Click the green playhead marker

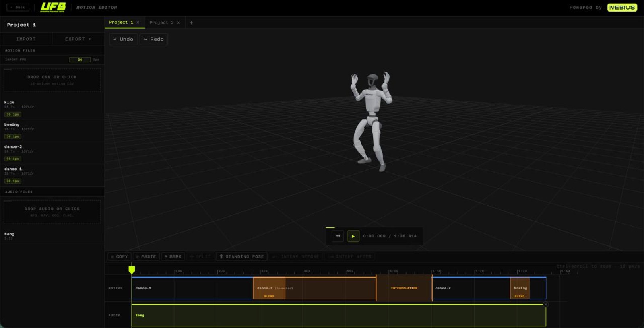[132, 269]
